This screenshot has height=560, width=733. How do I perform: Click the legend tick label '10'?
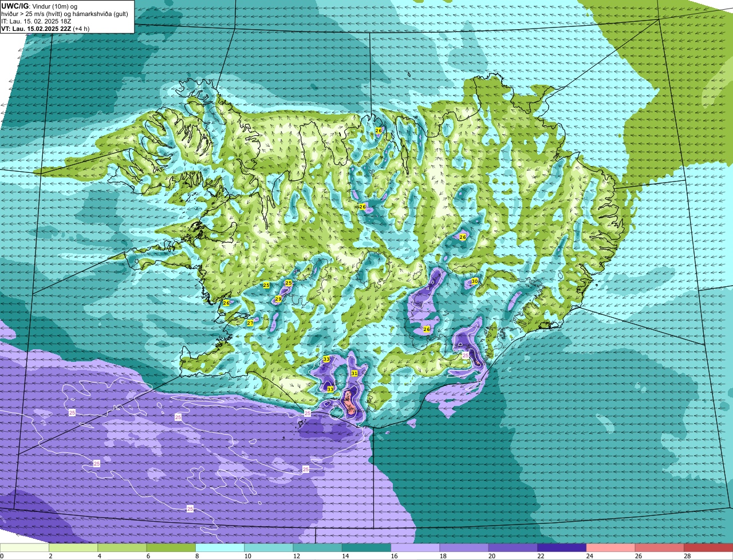tap(247, 556)
